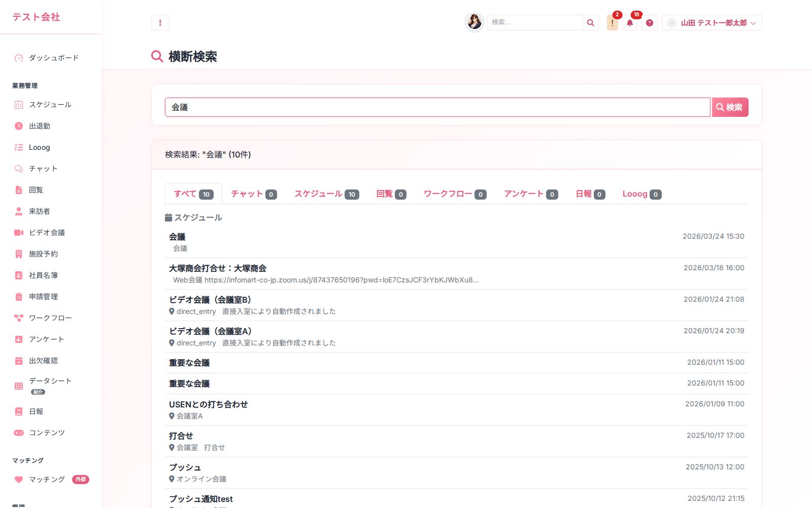Open the ワークフロー sidebar icon
Screen dimensions: 812x508
point(19,318)
